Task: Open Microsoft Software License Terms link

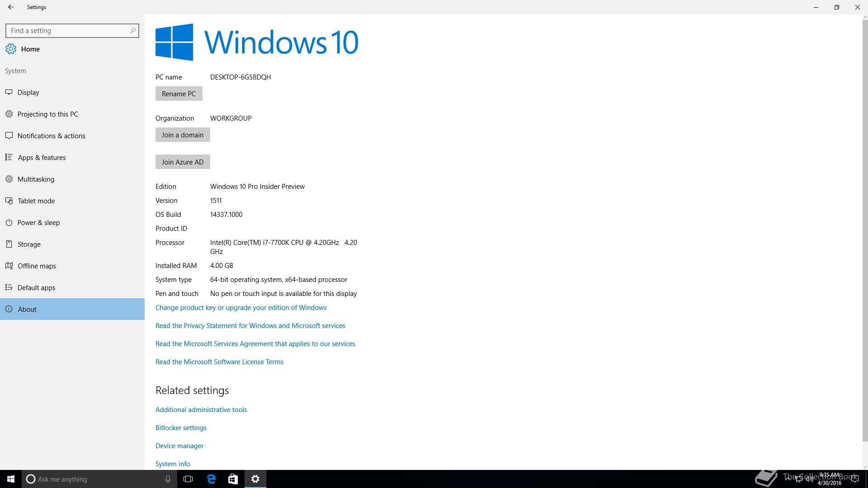Action: [219, 362]
